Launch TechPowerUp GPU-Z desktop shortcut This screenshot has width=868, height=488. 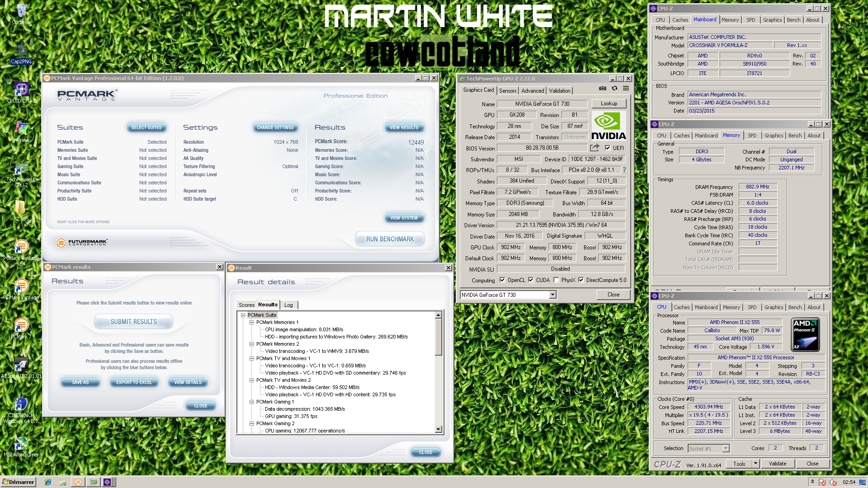pyautogui.click(x=21, y=174)
